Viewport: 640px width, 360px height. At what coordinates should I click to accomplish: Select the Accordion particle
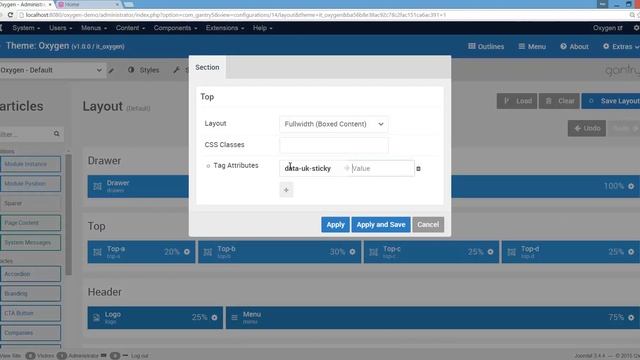click(x=31, y=274)
